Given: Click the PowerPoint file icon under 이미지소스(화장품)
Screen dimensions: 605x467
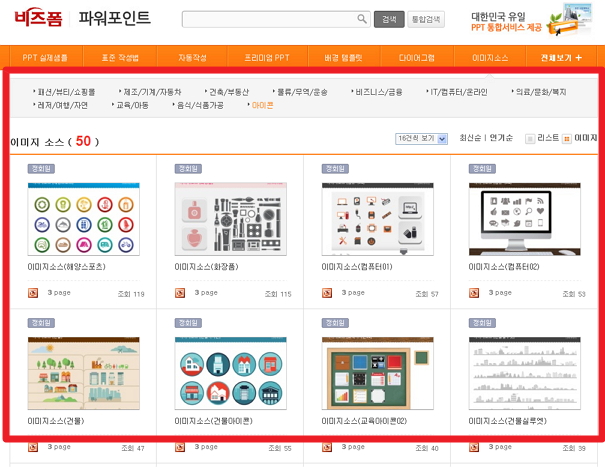Looking at the screenshot, I should tap(180, 293).
